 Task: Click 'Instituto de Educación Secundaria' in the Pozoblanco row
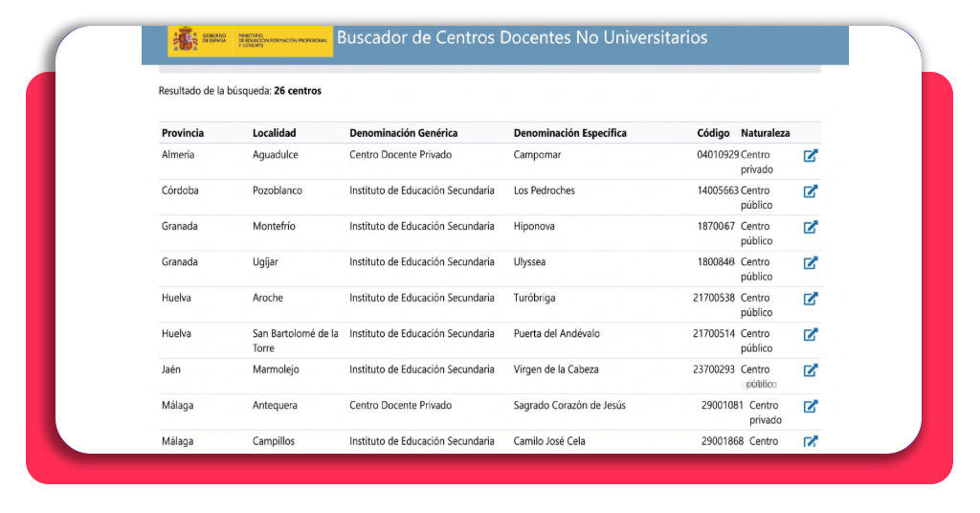point(422,190)
